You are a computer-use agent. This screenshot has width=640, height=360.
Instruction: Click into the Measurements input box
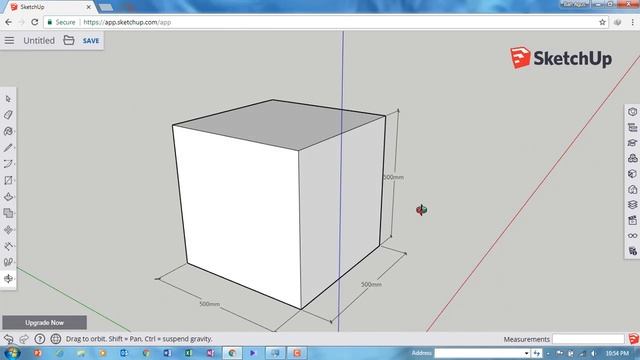coord(589,339)
